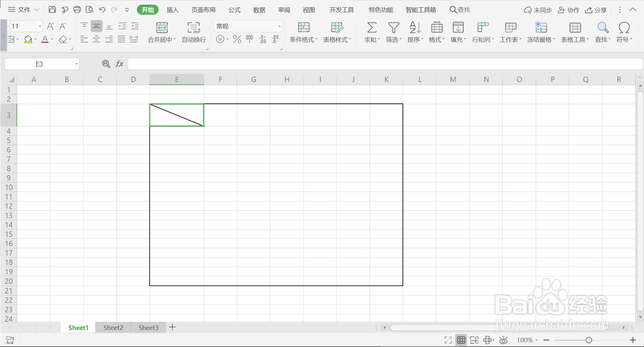Click the 求和 sum sigma icon
The image size is (644, 347).
pyautogui.click(x=372, y=28)
